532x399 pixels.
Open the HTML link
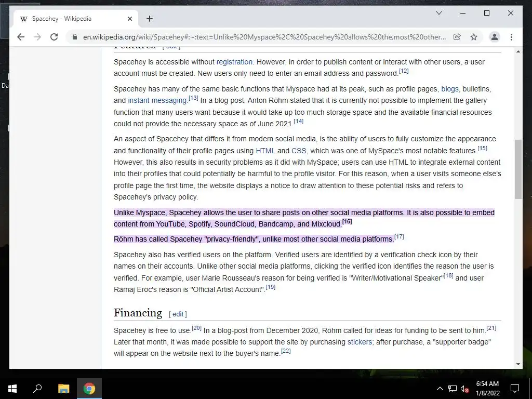[x=265, y=151]
